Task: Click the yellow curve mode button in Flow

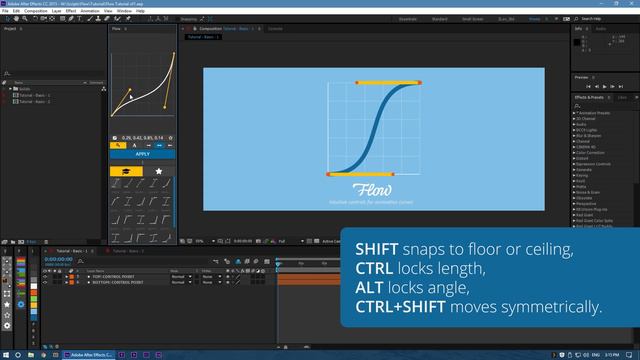Action: point(118,145)
